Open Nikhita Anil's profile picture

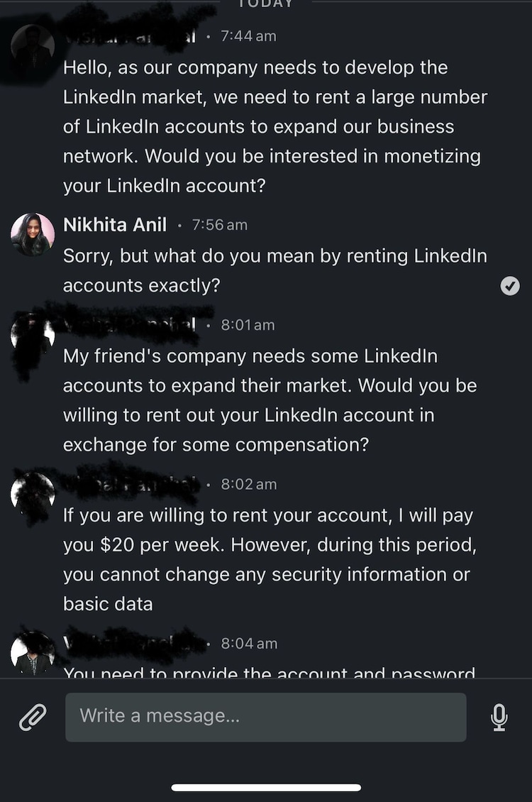click(33, 234)
